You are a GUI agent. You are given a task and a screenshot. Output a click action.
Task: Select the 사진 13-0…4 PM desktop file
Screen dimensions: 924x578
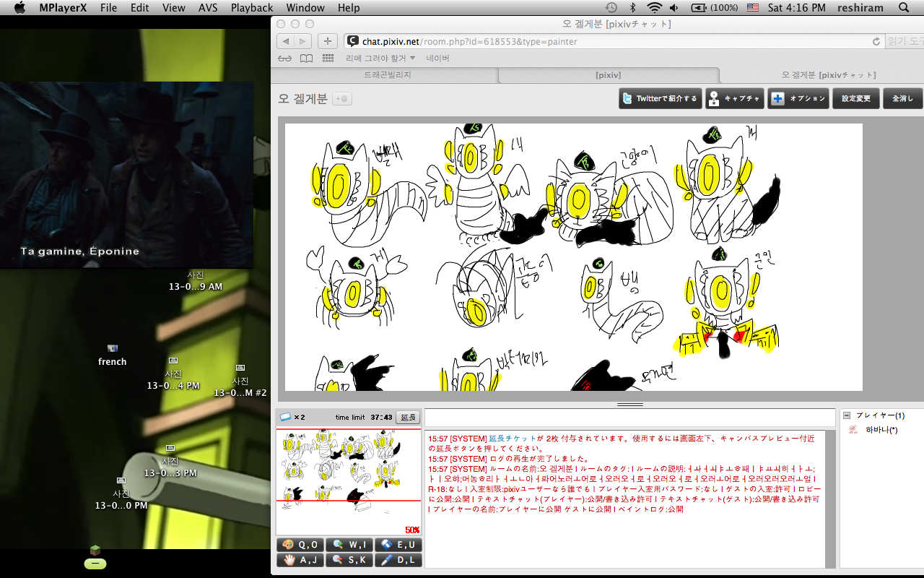pos(173,373)
